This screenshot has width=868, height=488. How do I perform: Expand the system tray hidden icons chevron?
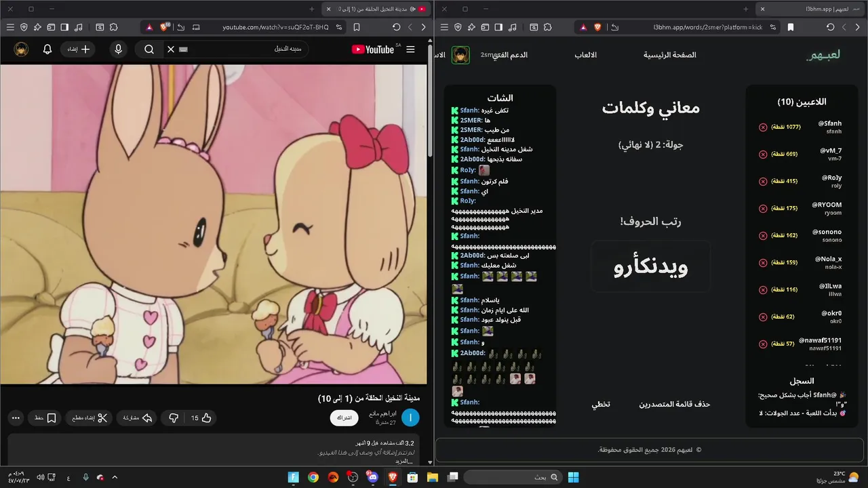[x=114, y=477]
